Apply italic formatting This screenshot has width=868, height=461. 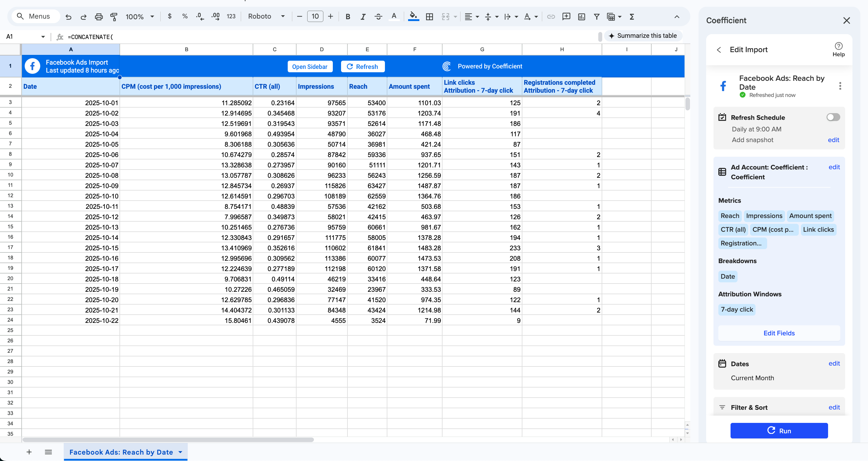tap(363, 16)
